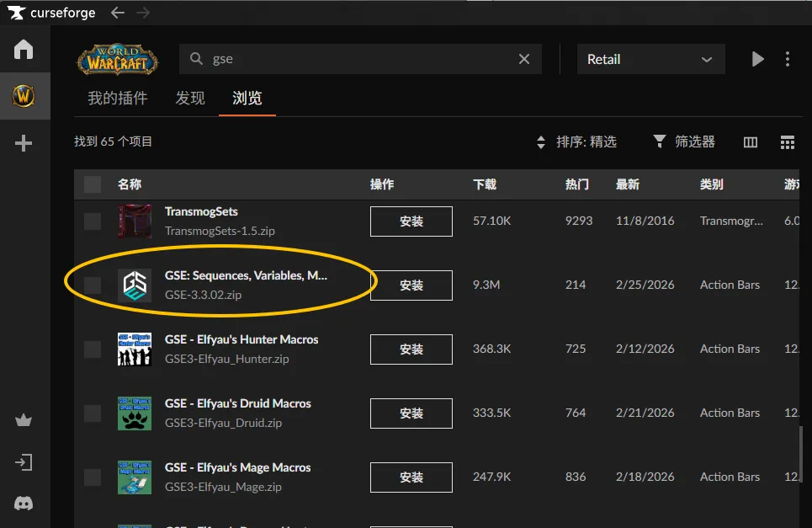Open TransmogSets addon title
The image size is (812, 528).
(x=201, y=211)
